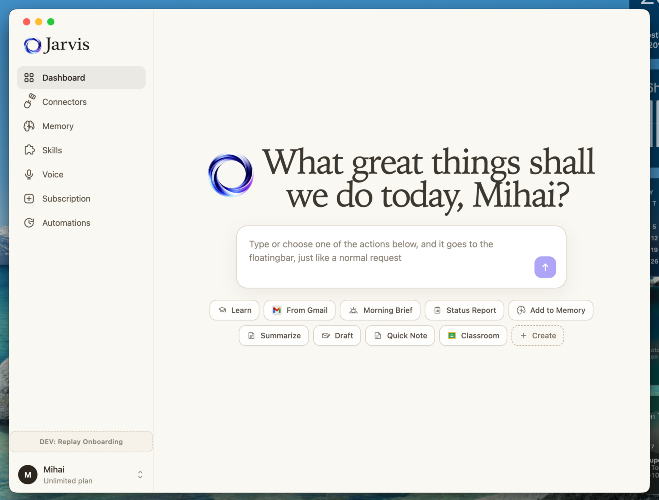659x500 pixels.
Task: Switch to Voice settings
Action: [x=82, y=174]
